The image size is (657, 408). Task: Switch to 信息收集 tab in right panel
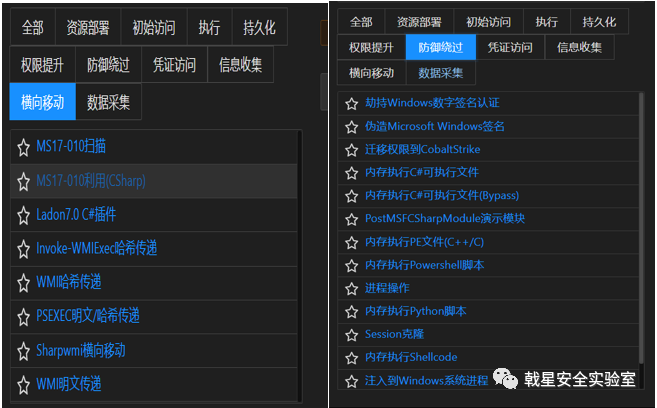click(579, 47)
